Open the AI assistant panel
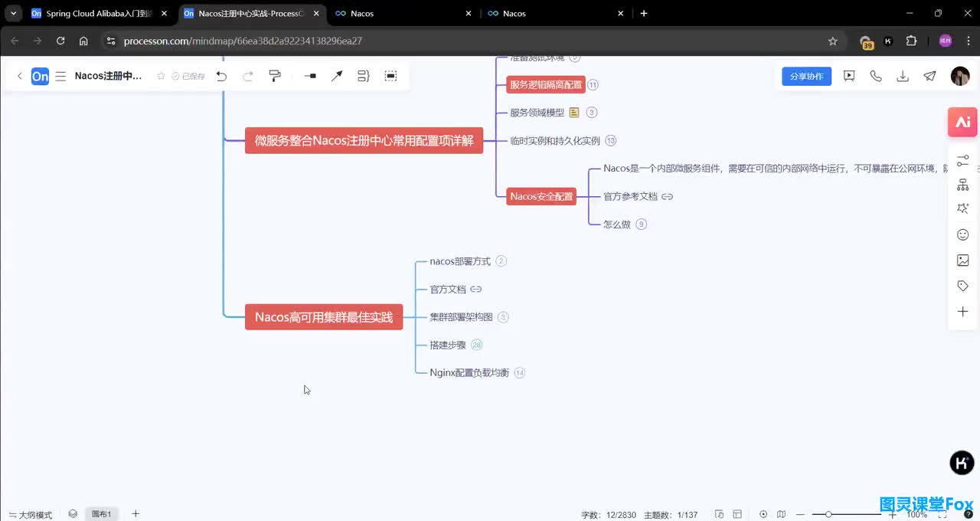 pyautogui.click(x=963, y=122)
